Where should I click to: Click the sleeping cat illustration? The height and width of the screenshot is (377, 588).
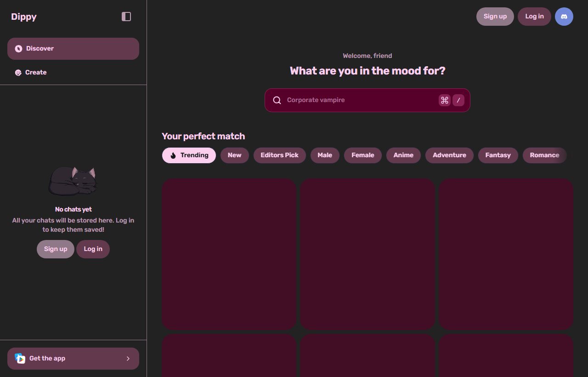pos(73,181)
